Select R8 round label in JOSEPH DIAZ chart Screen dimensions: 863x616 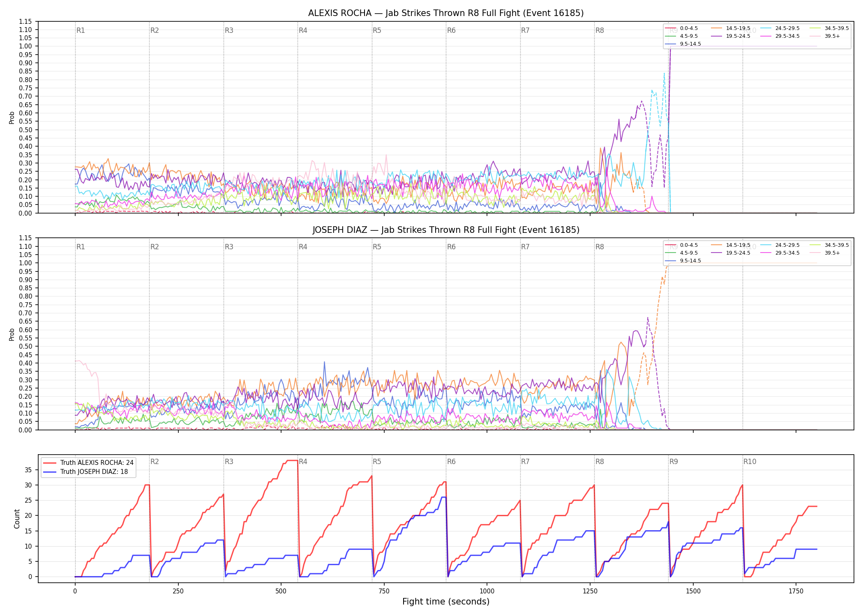[x=600, y=247]
